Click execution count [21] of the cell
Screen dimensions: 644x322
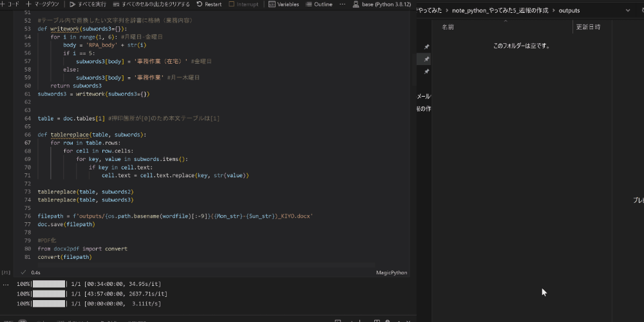(x=6, y=272)
